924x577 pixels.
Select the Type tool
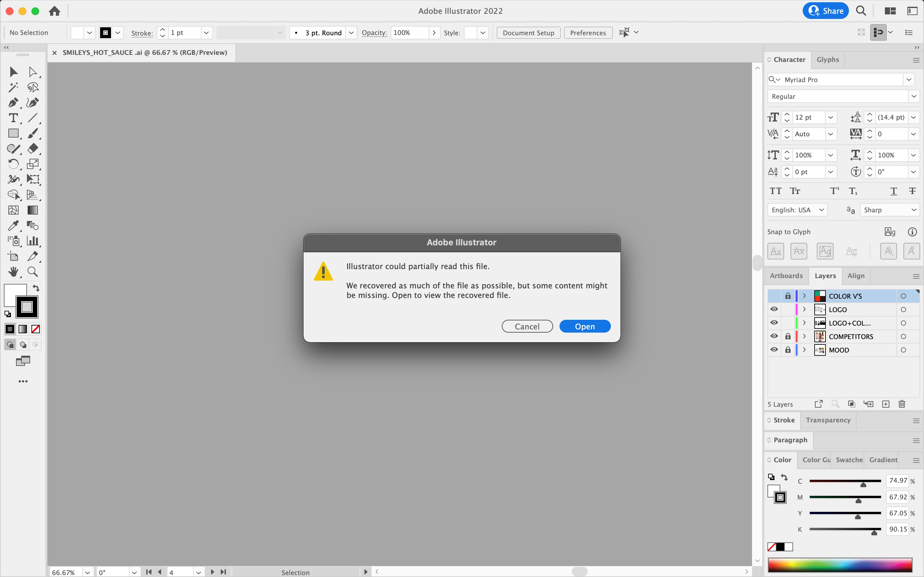[x=13, y=118]
